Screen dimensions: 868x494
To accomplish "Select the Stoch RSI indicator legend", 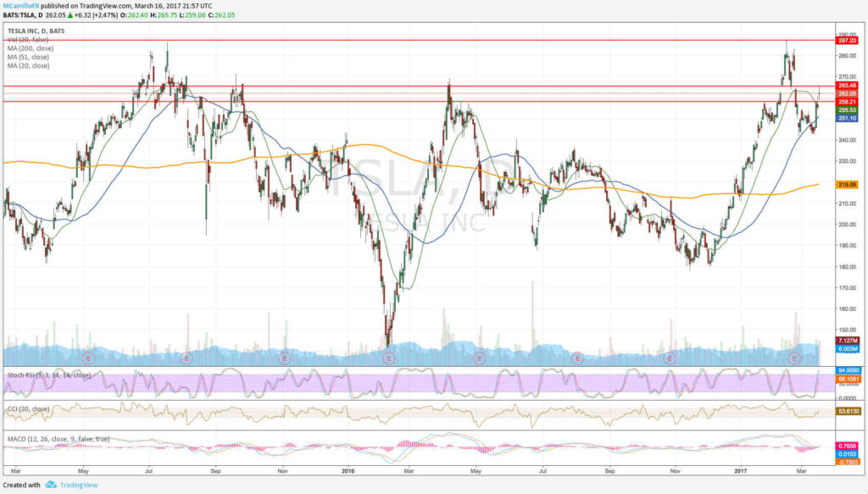I will click(49, 375).
